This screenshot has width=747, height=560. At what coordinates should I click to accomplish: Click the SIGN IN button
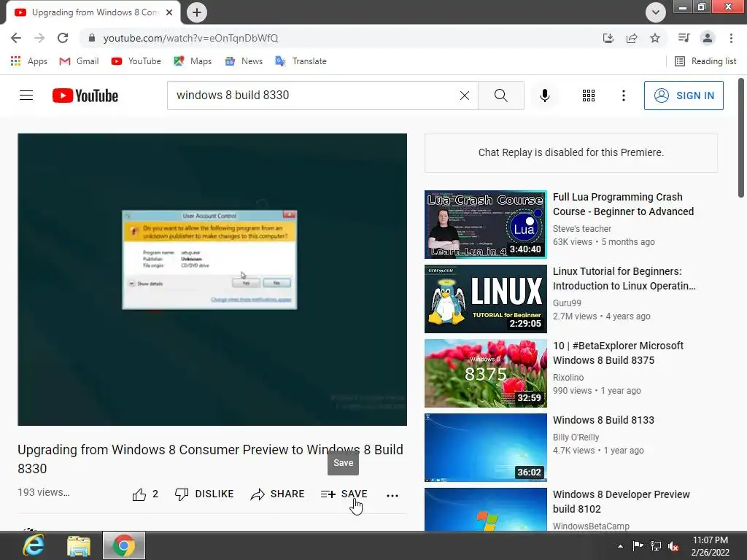click(683, 96)
